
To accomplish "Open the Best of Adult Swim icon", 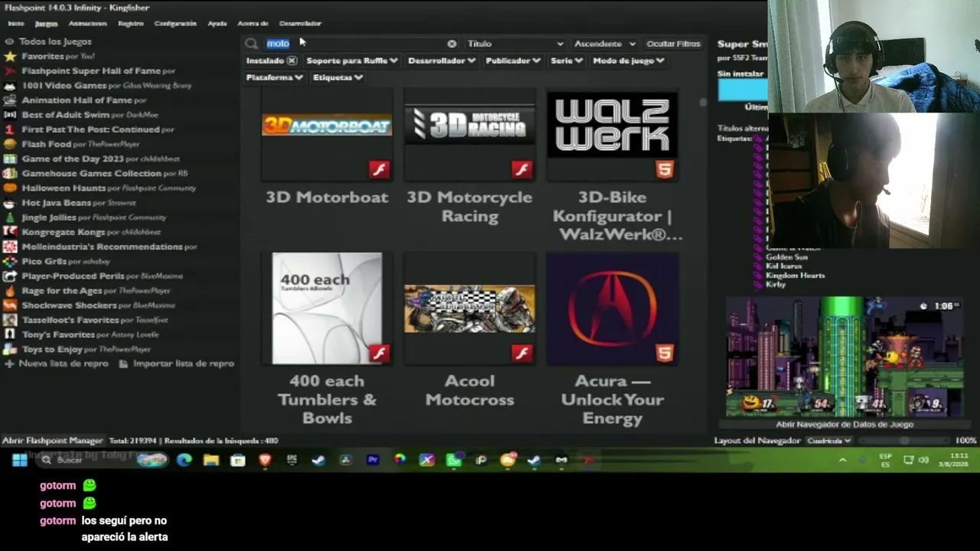I will click(10, 115).
